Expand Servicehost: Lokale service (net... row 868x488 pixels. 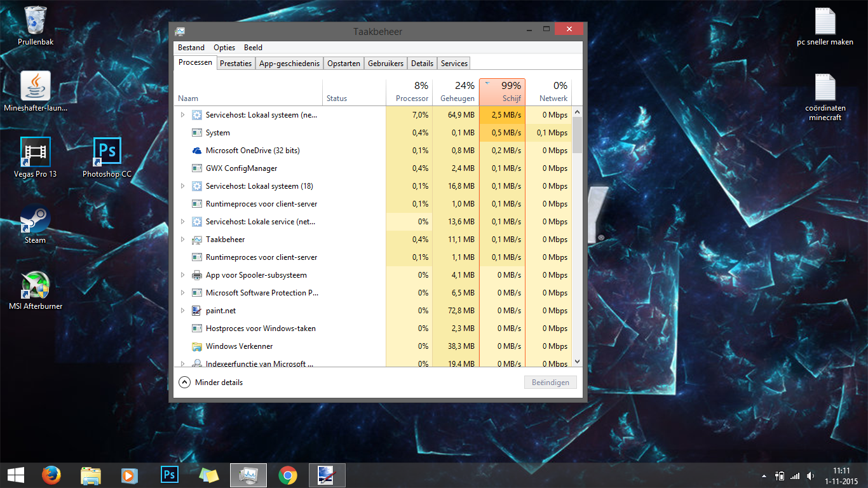(182, 222)
